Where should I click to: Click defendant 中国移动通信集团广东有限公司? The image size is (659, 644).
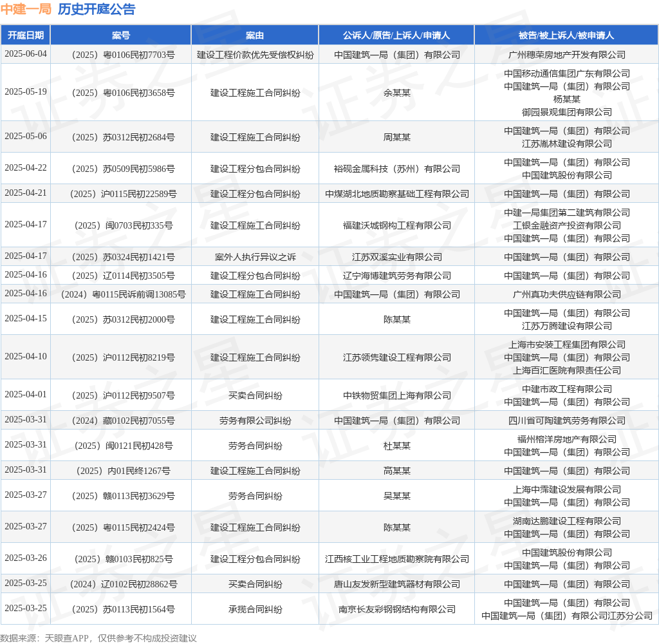[566, 73]
